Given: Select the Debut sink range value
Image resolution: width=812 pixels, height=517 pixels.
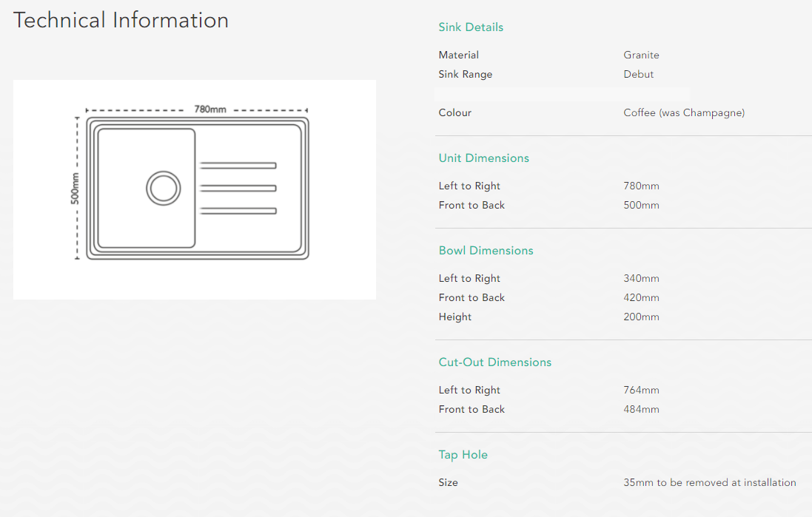Looking at the screenshot, I should coord(638,75).
